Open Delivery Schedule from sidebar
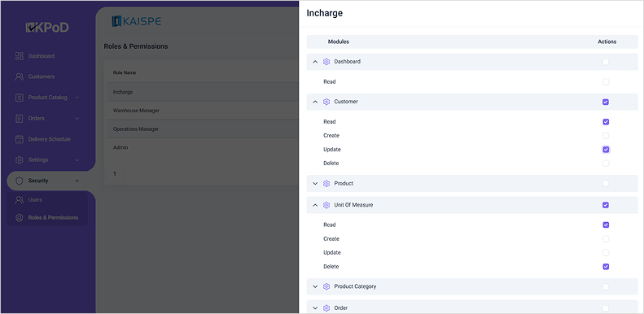Viewport: 644px width, 314px height. [50, 139]
